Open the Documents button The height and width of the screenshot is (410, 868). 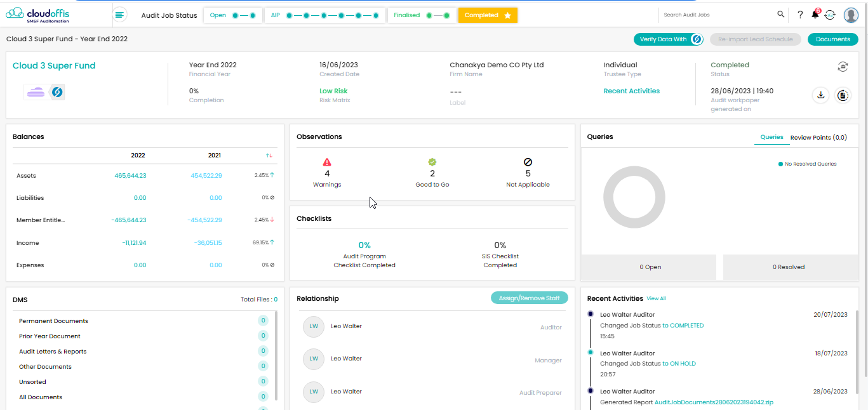pyautogui.click(x=832, y=39)
